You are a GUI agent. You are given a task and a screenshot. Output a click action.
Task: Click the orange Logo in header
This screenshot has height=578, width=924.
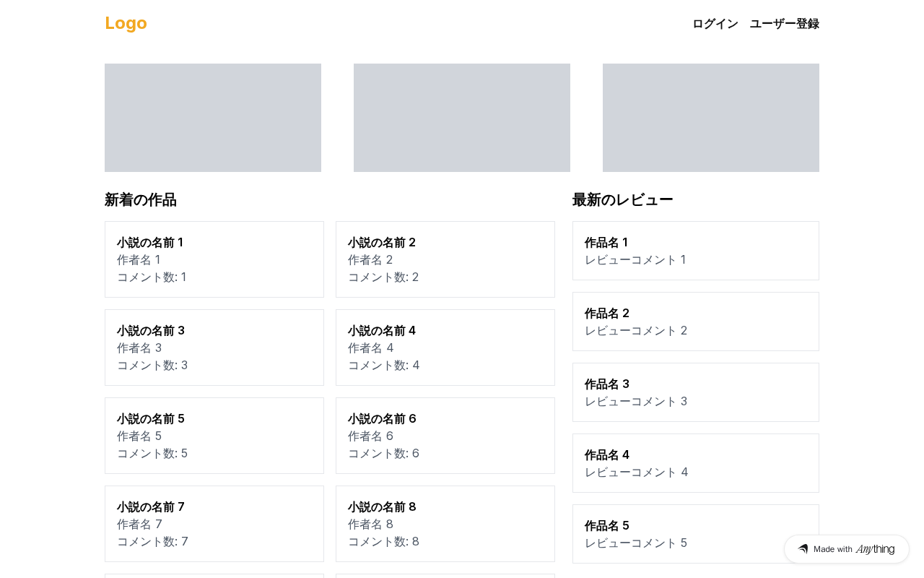126,23
